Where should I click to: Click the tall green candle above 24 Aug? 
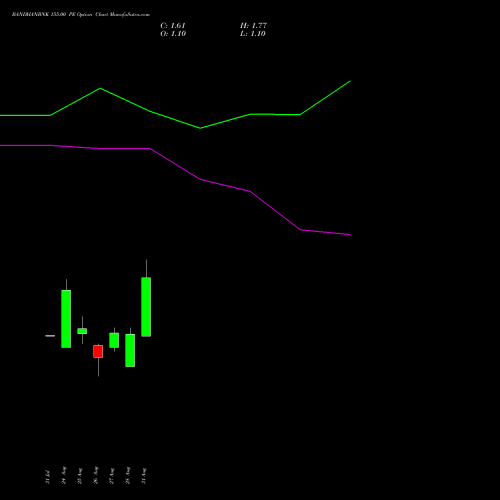click(66, 319)
